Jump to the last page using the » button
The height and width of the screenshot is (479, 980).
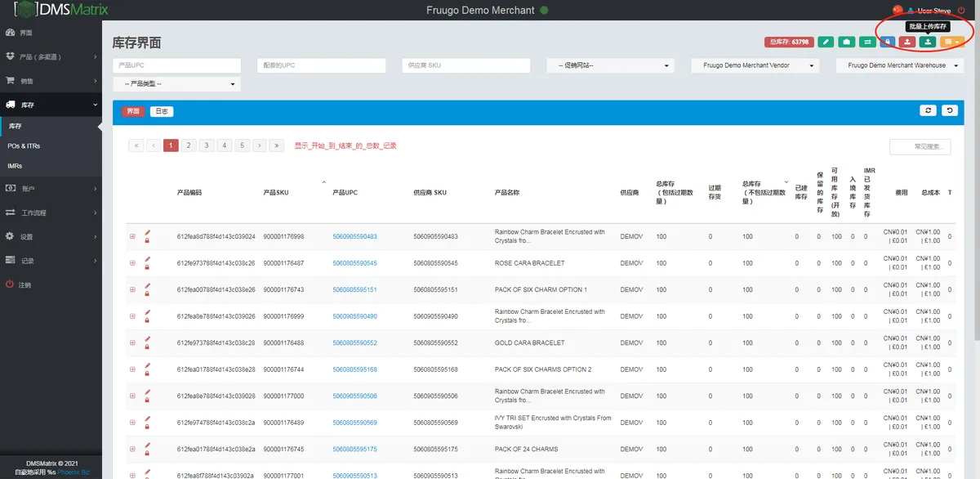coord(278,145)
